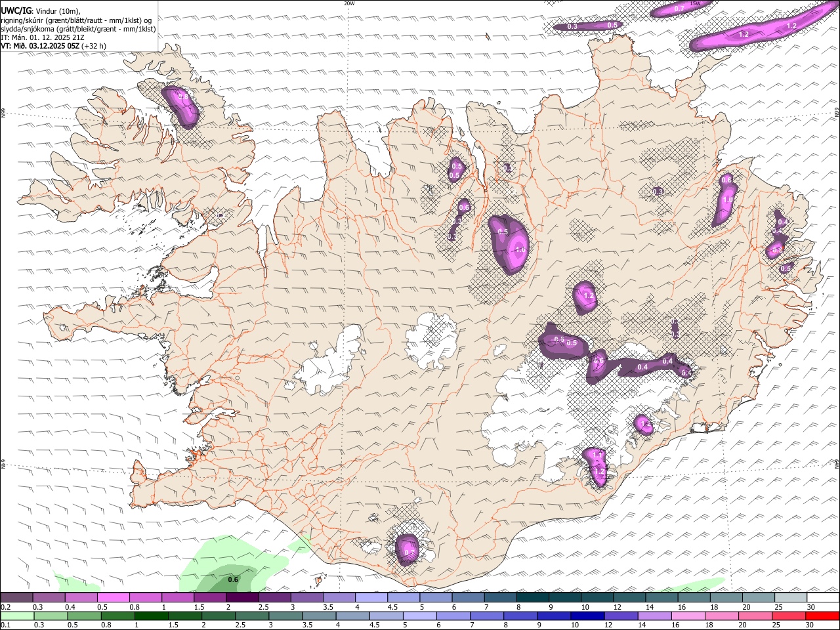Click the dark grey-purple 0.2 swatch on snow scale
Screen dimensions: 840x630
16,598
